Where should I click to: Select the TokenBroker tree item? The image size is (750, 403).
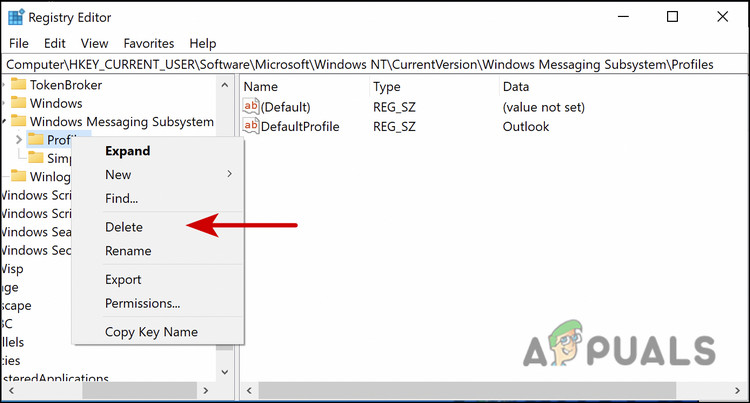[66, 85]
